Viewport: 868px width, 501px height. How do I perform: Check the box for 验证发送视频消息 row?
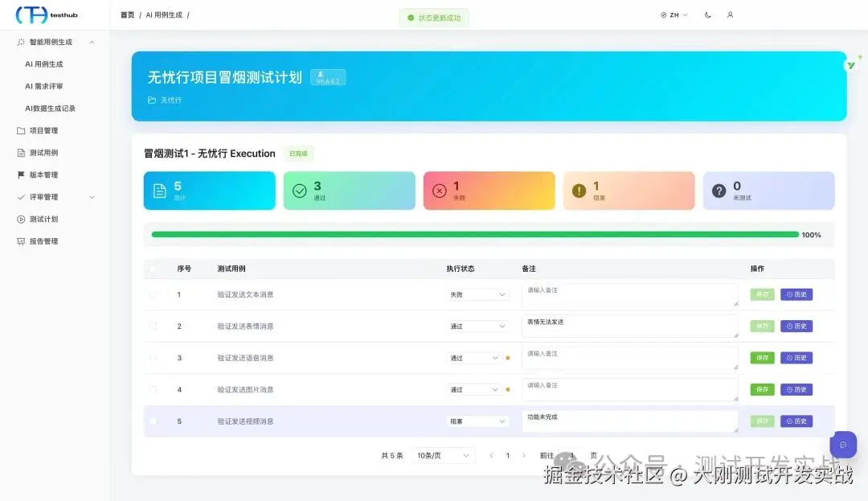[153, 421]
